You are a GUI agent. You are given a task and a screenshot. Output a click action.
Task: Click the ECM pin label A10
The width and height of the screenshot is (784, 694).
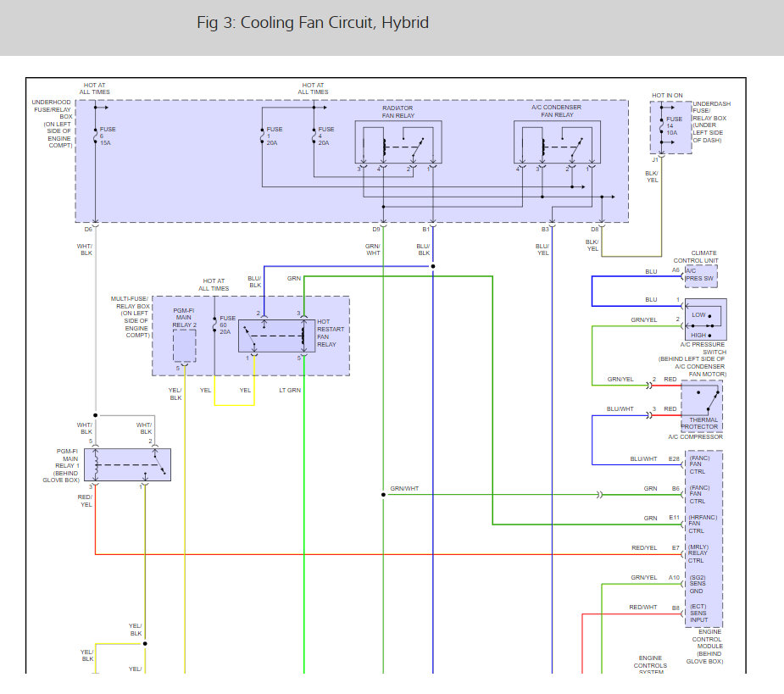(x=674, y=578)
